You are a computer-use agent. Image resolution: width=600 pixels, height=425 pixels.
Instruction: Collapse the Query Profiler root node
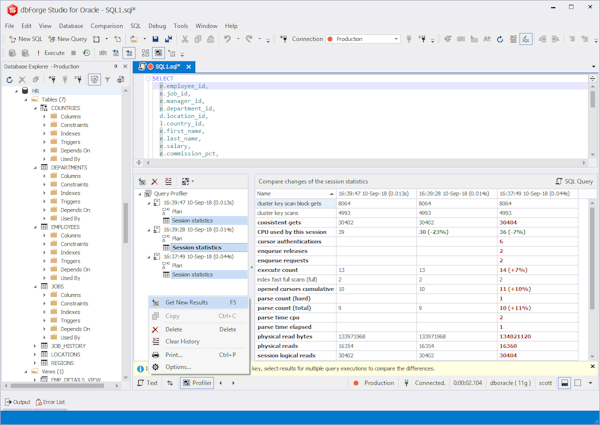point(140,193)
